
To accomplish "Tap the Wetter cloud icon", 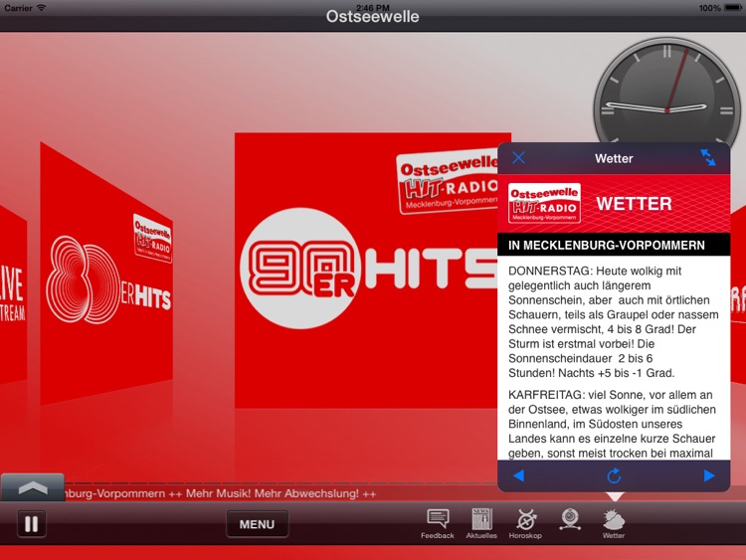I will click(x=614, y=524).
